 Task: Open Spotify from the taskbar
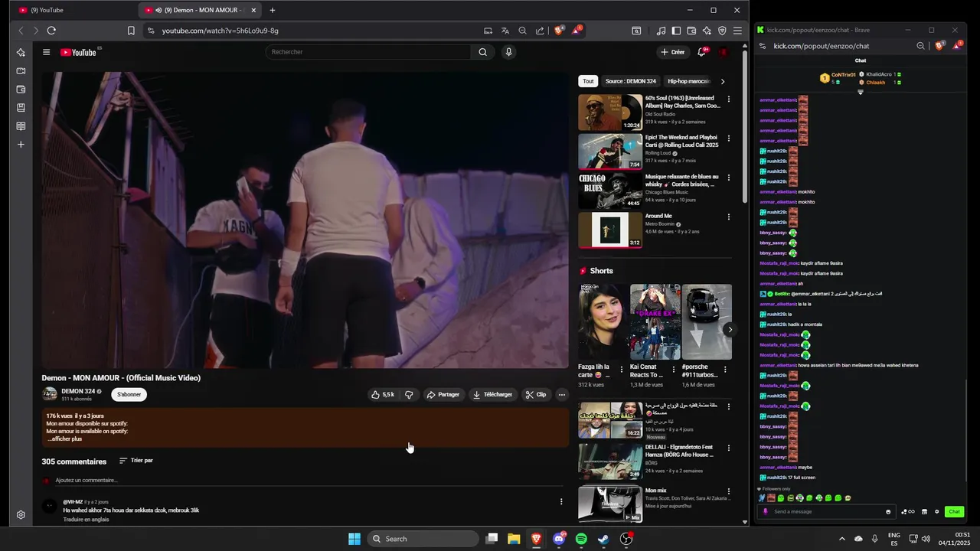581,539
